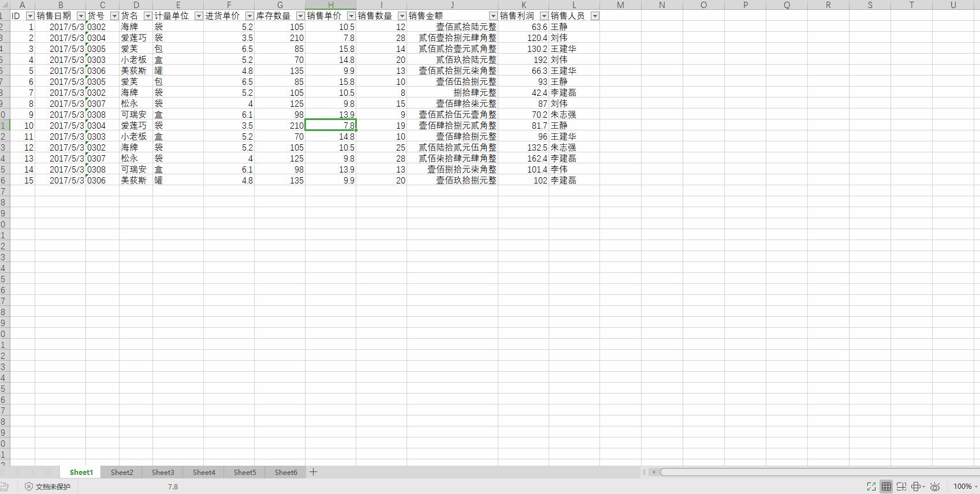This screenshot has height=494, width=980.
Task: Select the profit cell 192
Action: pyautogui.click(x=523, y=60)
